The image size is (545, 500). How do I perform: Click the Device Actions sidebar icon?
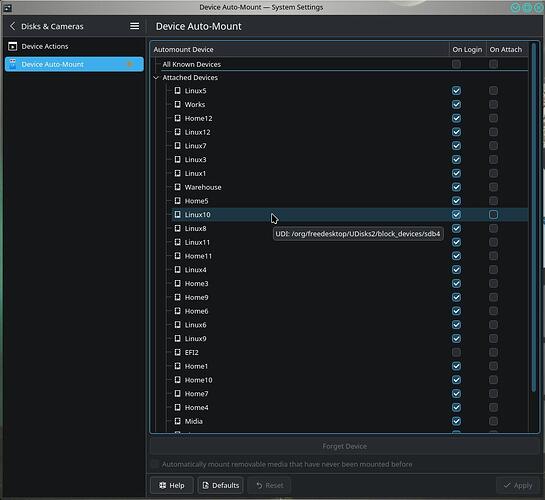click(x=13, y=46)
